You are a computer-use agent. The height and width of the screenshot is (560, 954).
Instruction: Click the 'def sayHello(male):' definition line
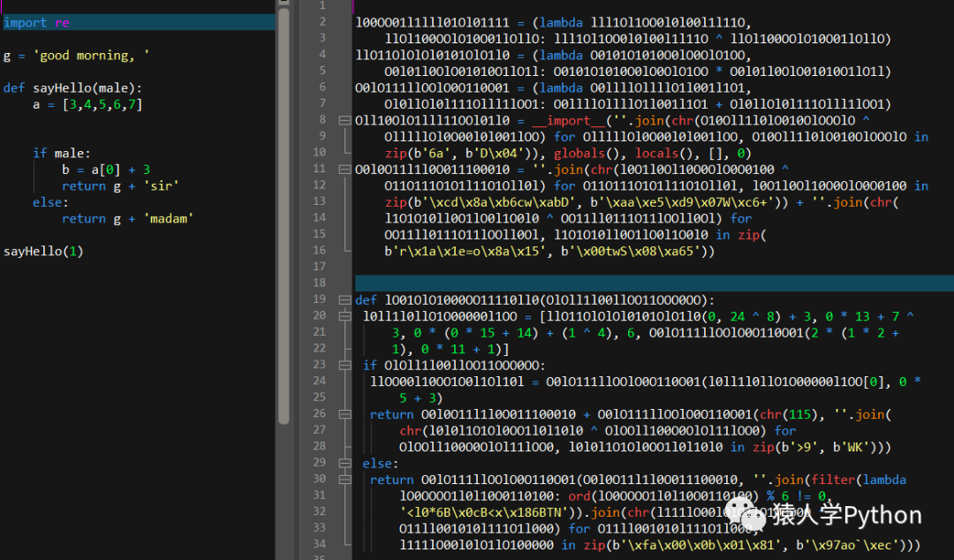coord(72,88)
